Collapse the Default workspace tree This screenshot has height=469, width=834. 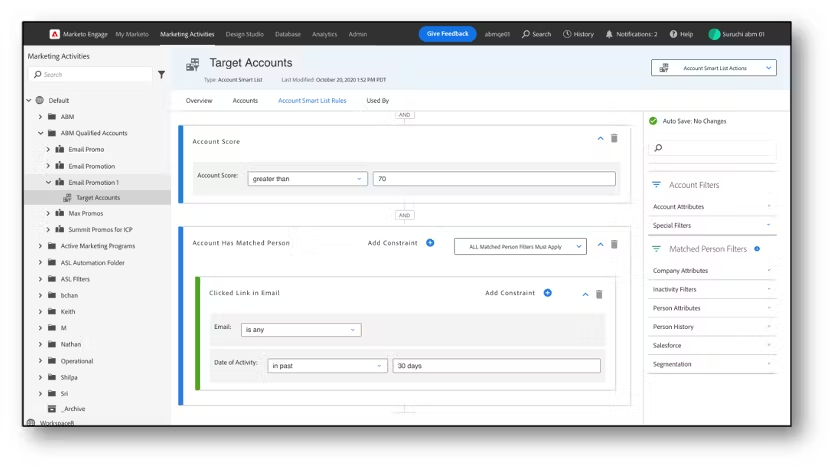29,100
